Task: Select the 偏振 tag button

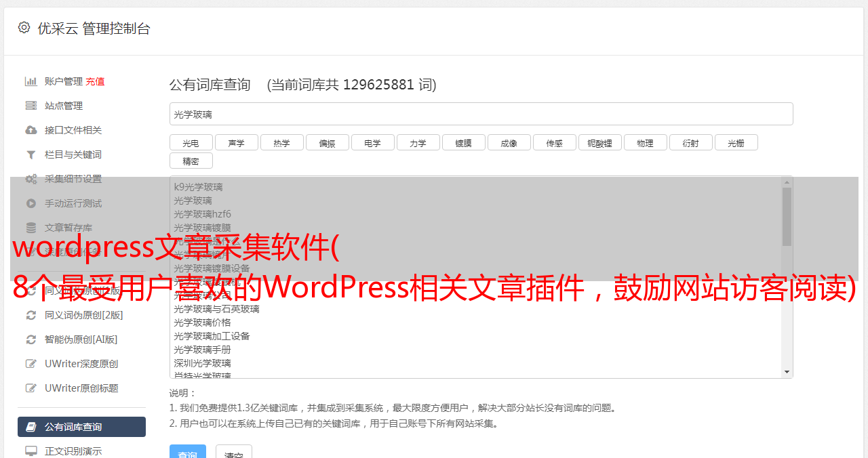Action: click(327, 142)
